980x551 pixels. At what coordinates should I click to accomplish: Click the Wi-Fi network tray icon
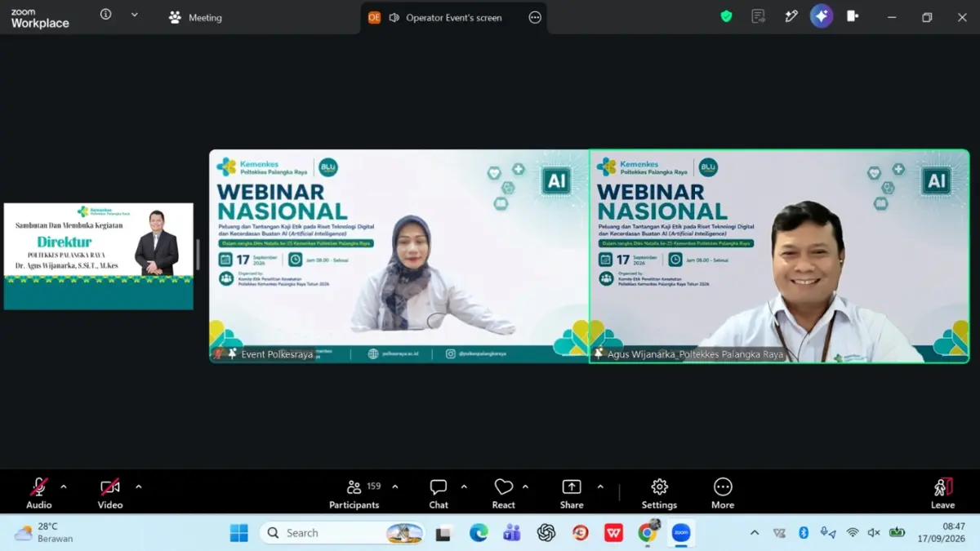coord(853,533)
